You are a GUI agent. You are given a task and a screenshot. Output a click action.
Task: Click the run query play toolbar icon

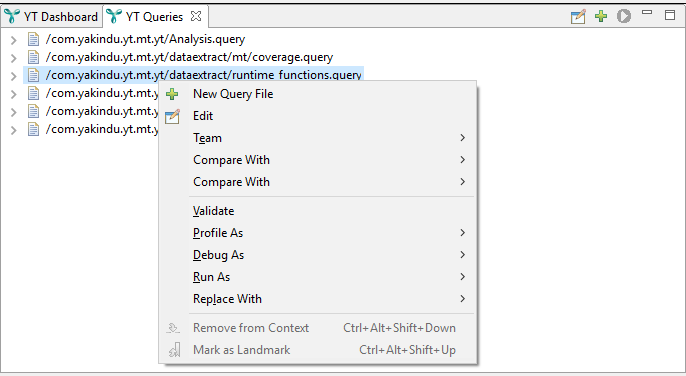[624, 16]
